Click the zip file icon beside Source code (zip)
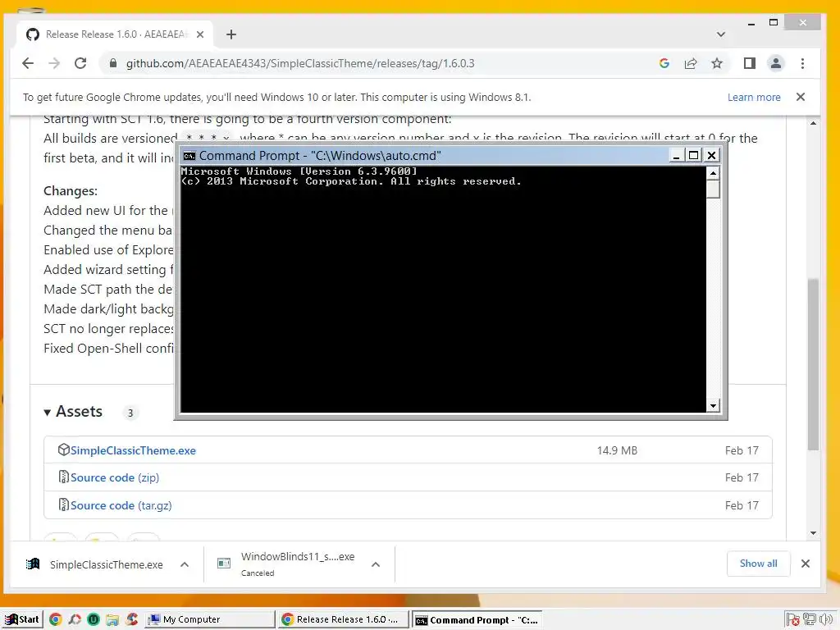The width and height of the screenshot is (840, 630). 63,477
